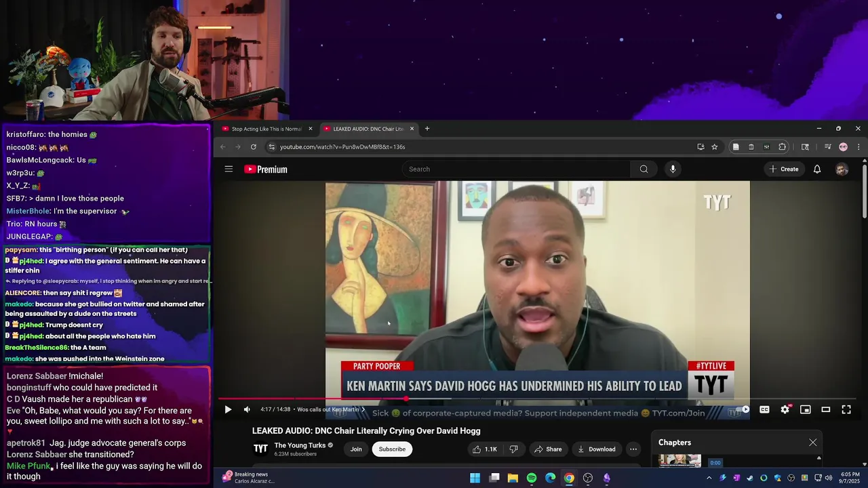This screenshot has height=488, width=868.
Task: Go forward with Chrome's forward arrow
Action: tap(238, 147)
